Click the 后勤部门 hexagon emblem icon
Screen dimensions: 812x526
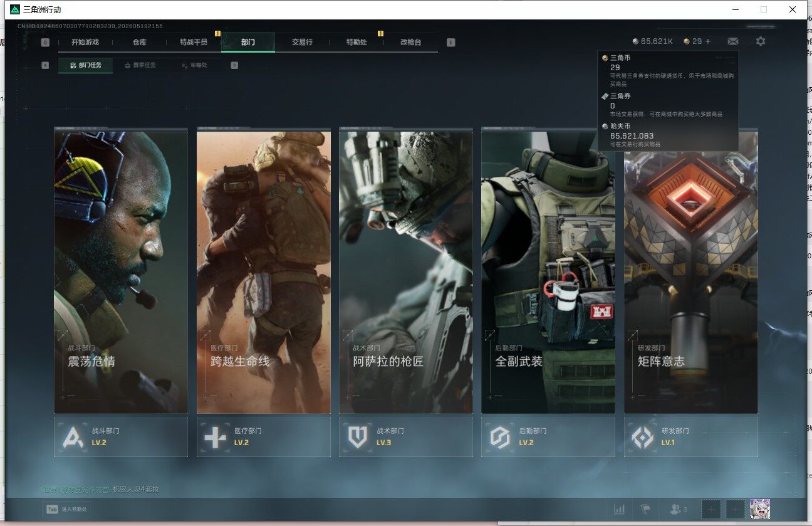(x=500, y=437)
